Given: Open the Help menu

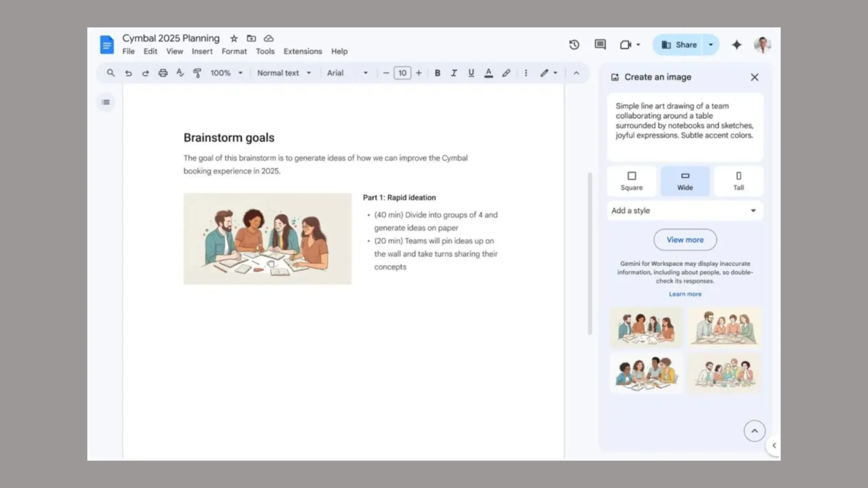Looking at the screenshot, I should 339,51.
